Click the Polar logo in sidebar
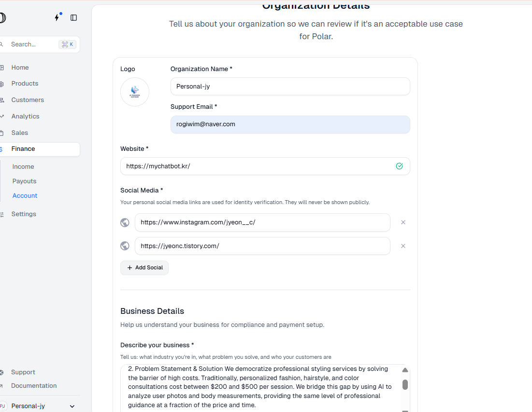 click(x=2, y=18)
